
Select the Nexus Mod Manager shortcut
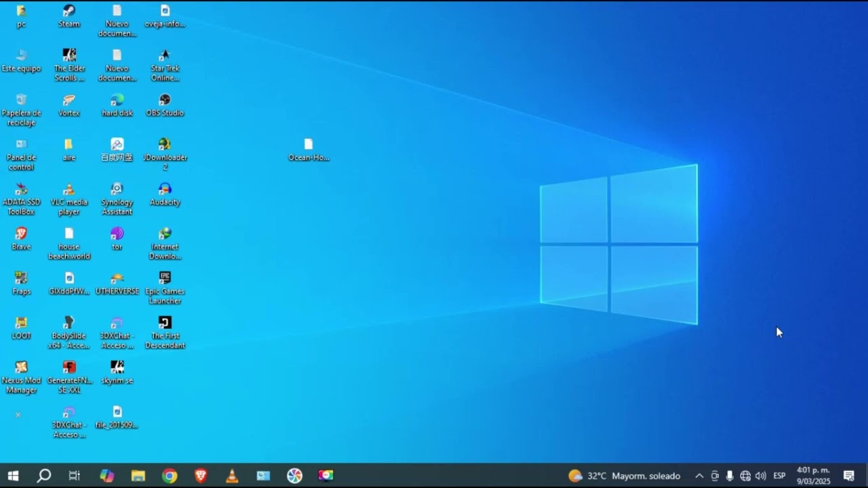tap(21, 378)
